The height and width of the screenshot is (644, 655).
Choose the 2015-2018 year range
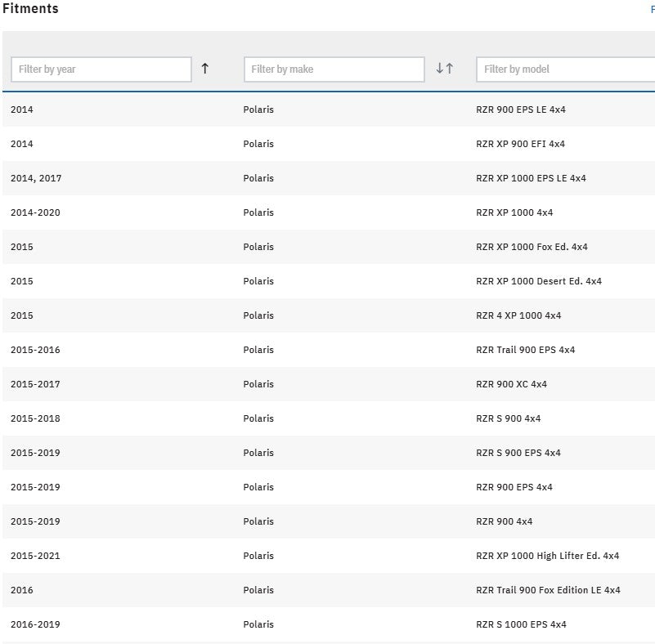tap(35, 418)
